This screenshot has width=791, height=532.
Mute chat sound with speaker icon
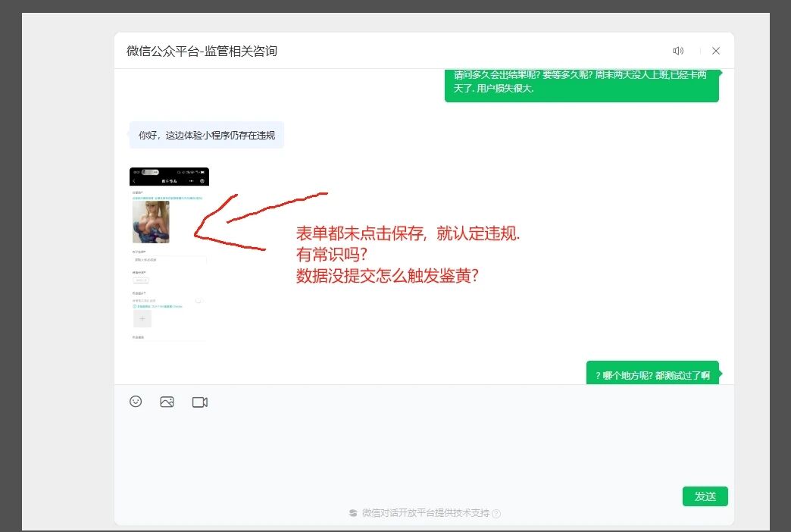point(678,51)
